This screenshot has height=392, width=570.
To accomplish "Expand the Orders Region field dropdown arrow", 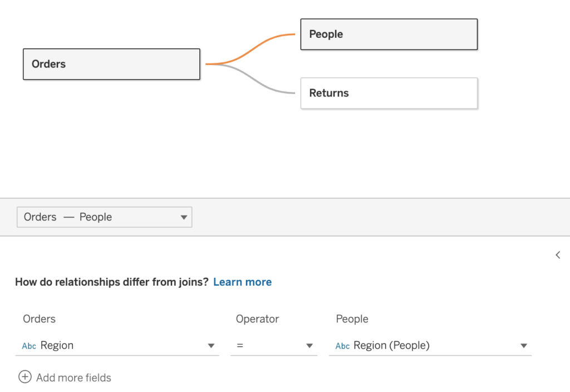I will tap(211, 346).
